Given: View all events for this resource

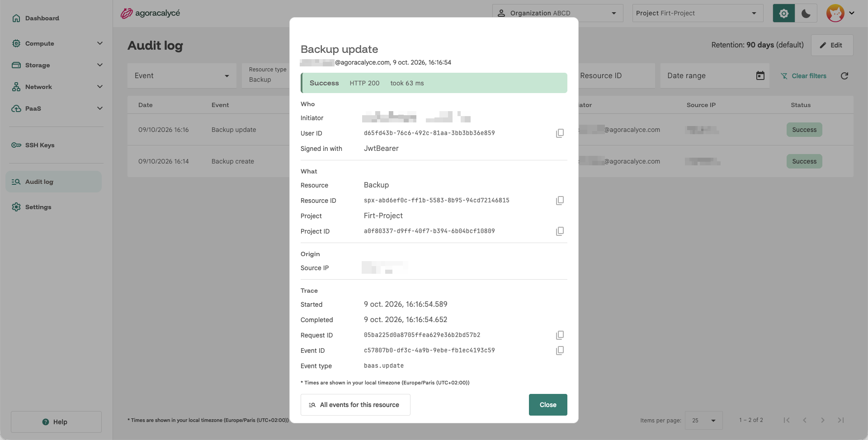Looking at the screenshot, I should [355, 405].
